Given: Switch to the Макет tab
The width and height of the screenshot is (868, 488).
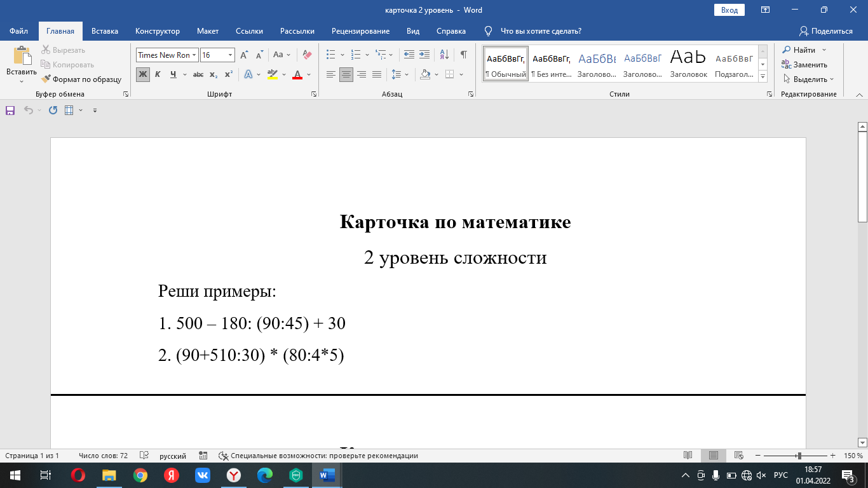Looking at the screenshot, I should (x=208, y=30).
